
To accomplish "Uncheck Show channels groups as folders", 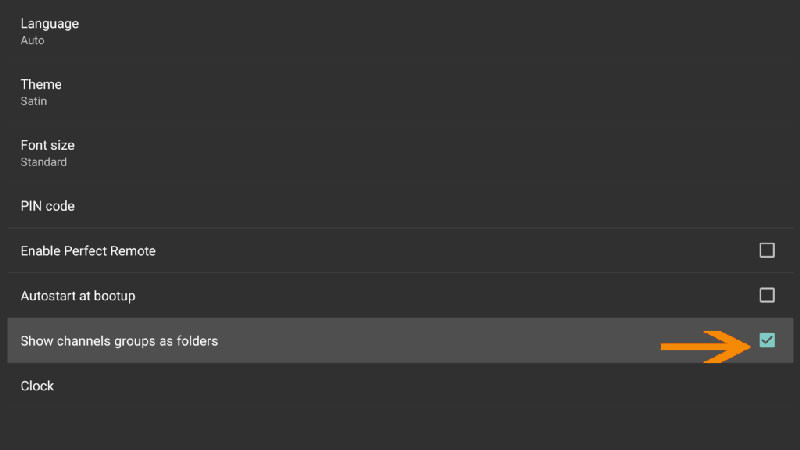I will 767,340.
